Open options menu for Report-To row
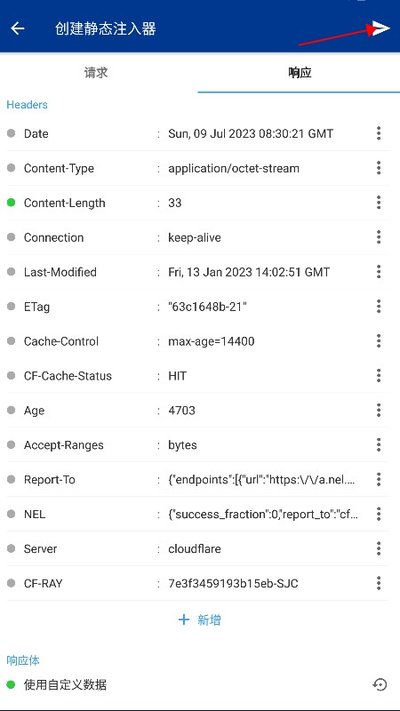The width and height of the screenshot is (400, 711). click(x=379, y=479)
